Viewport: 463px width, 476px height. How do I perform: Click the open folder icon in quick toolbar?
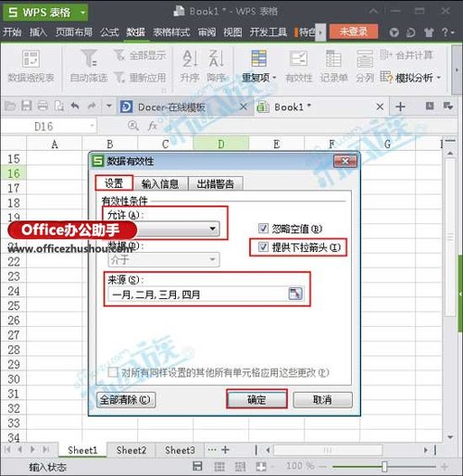(x=10, y=106)
